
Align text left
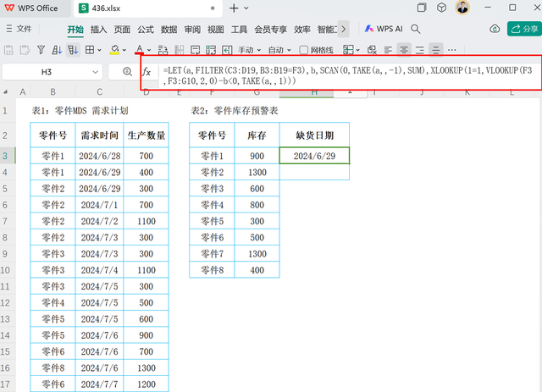388,50
